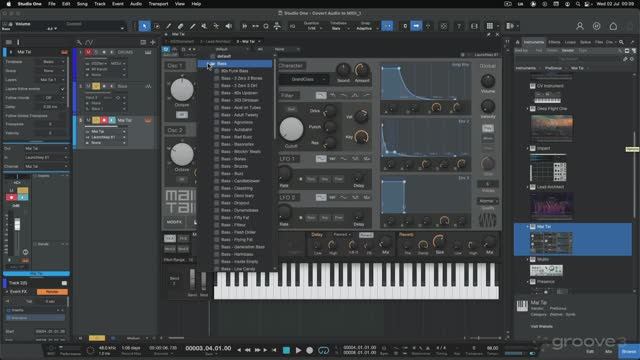640x360 pixels.
Task: Select the Eraser tool
Action: click(x=180, y=26)
